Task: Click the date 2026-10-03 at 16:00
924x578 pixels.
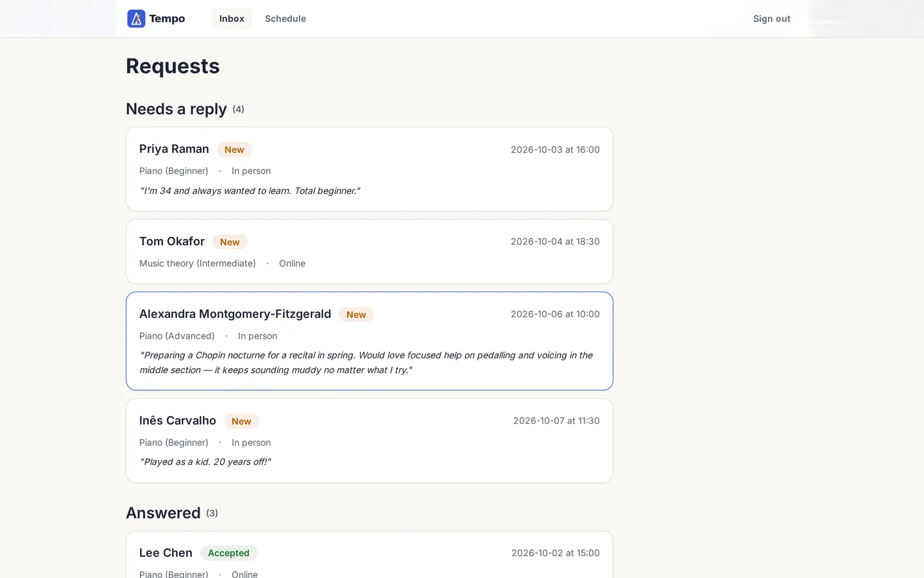Action: pos(555,150)
